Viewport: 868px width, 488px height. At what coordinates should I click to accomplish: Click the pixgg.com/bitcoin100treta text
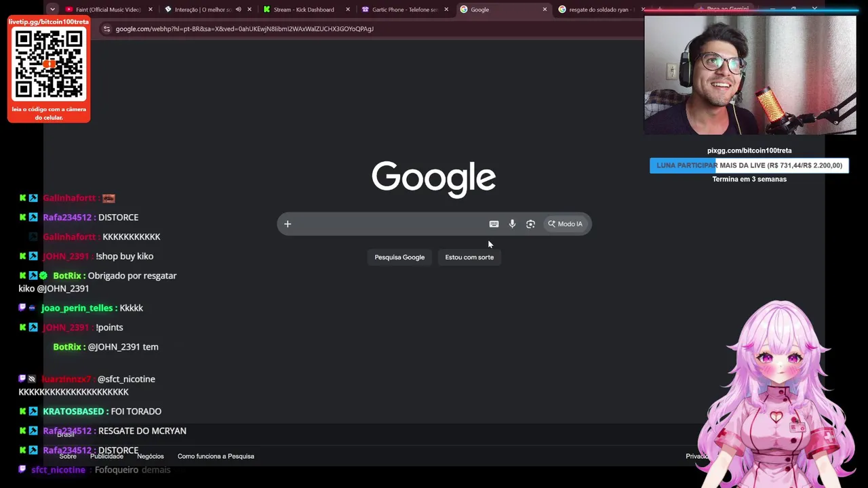749,150
